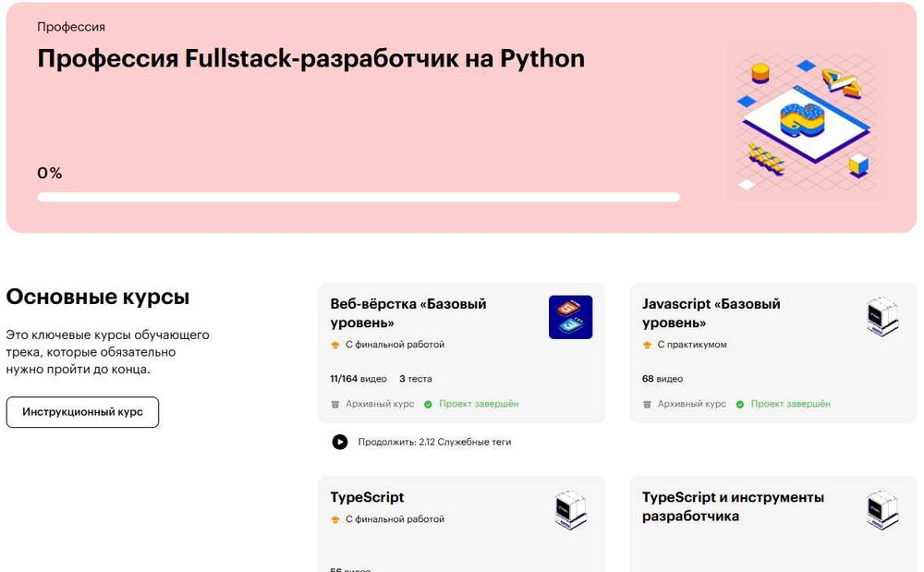The height and width of the screenshot is (572, 924).
Task: Click graduation cap icon by С практикумом
Action: pos(647,345)
